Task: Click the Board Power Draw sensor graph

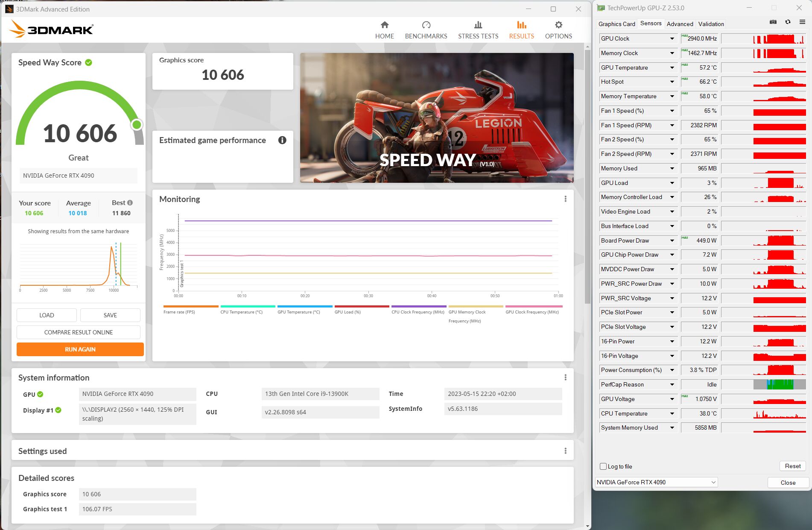Action: [763, 241]
